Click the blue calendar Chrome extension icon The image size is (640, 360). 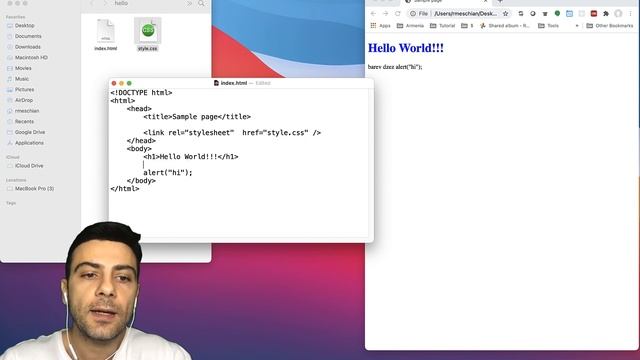[569, 13]
